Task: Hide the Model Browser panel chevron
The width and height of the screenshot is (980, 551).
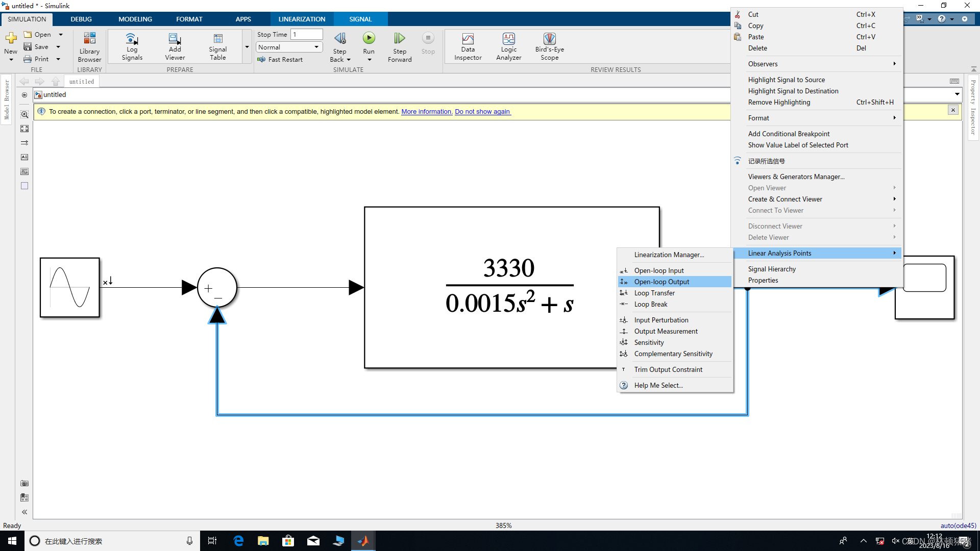Action: coord(24,512)
